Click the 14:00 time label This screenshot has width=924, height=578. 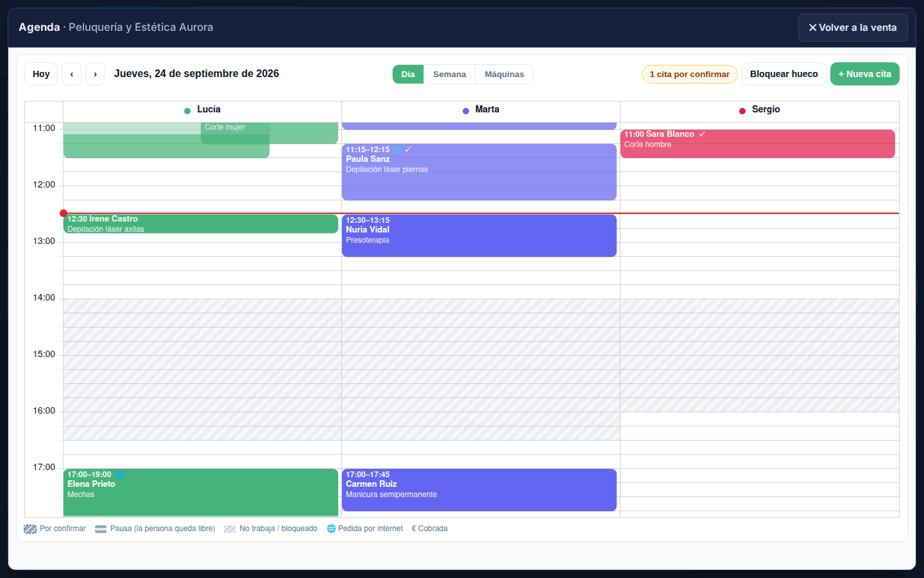44,298
